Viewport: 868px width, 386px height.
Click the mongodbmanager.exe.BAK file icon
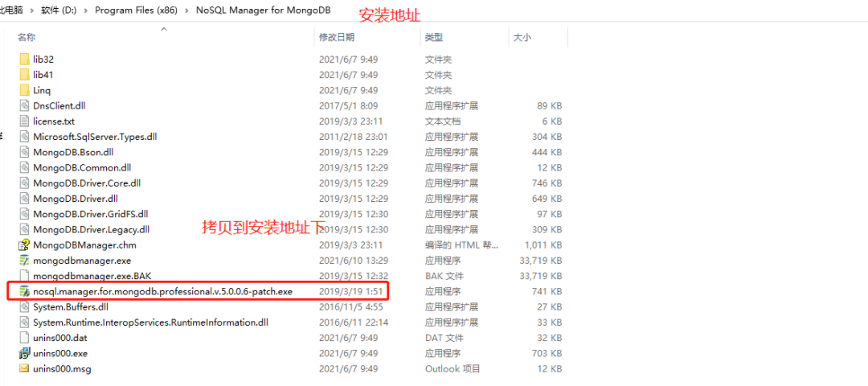pos(24,276)
